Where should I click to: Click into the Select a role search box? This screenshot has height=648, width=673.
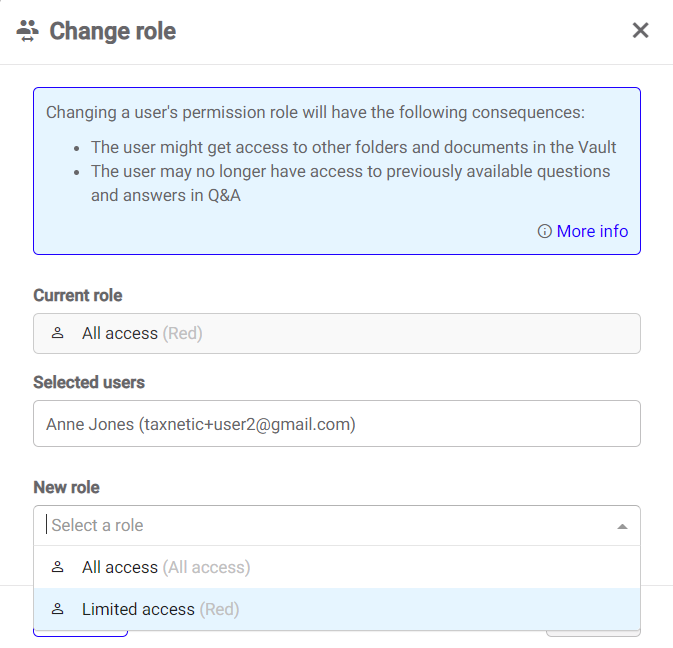tap(300, 525)
